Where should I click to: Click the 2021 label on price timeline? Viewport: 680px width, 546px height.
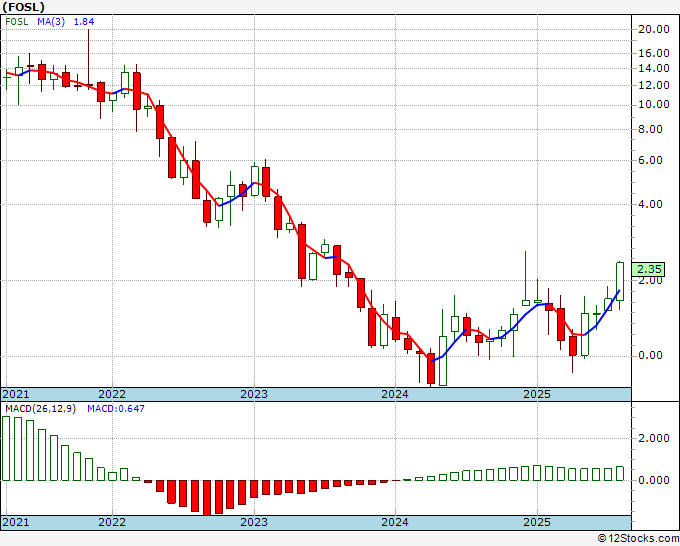16,394
